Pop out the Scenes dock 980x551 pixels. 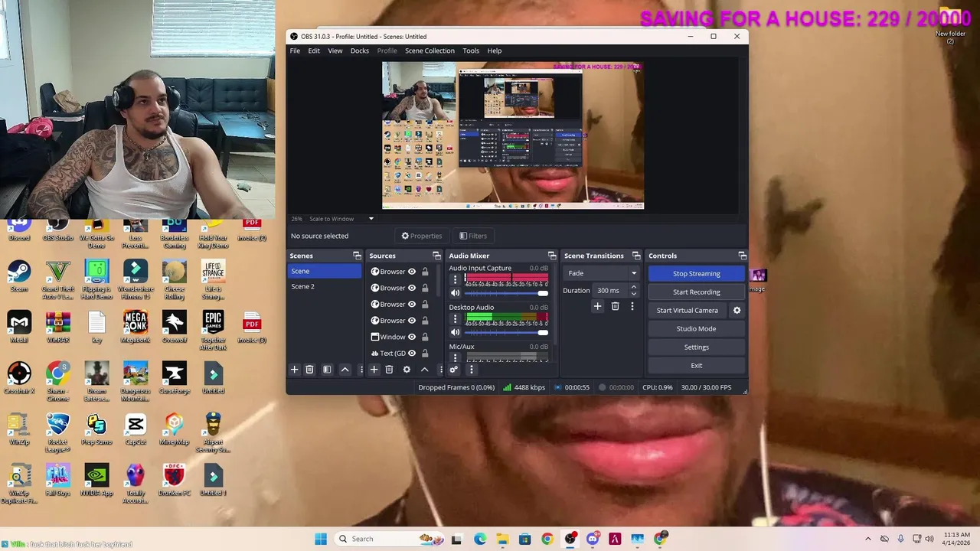[357, 256]
